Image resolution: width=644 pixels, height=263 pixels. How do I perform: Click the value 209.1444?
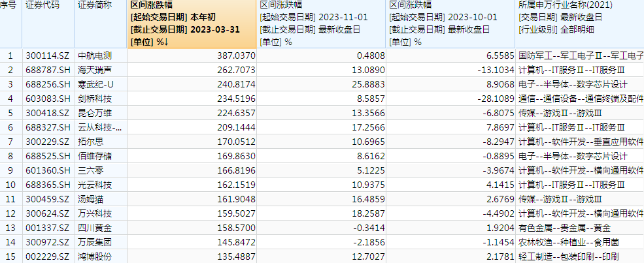click(236, 128)
